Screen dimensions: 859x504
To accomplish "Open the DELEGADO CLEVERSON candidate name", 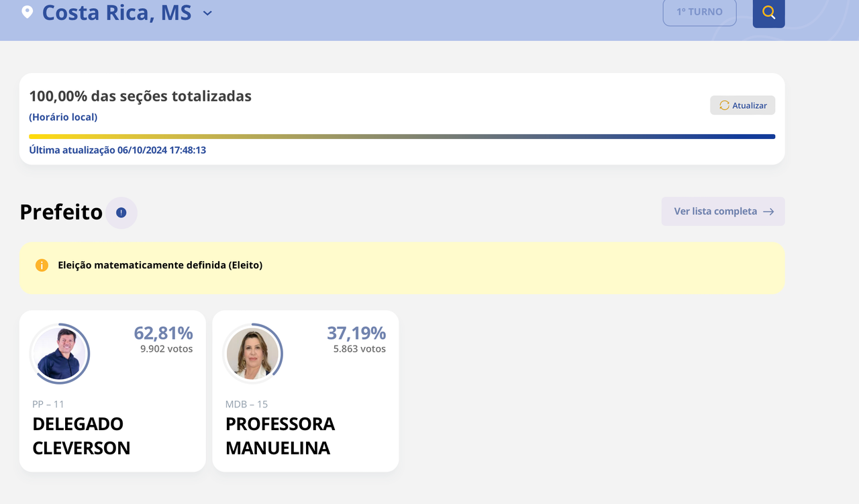I will coord(81,436).
